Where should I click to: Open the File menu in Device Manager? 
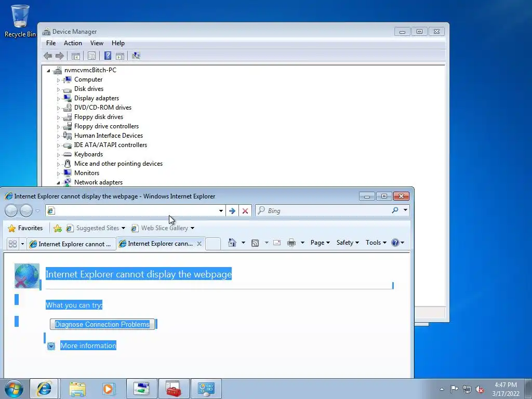pos(51,43)
